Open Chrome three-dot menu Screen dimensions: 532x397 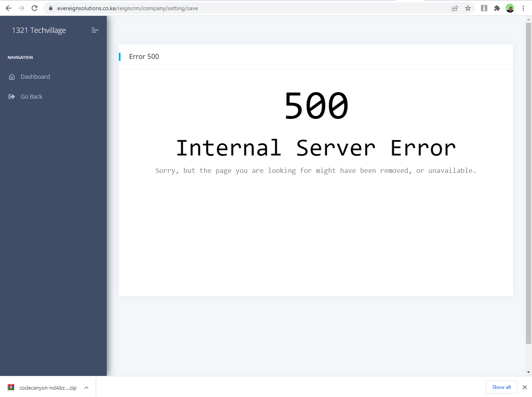[x=523, y=8]
